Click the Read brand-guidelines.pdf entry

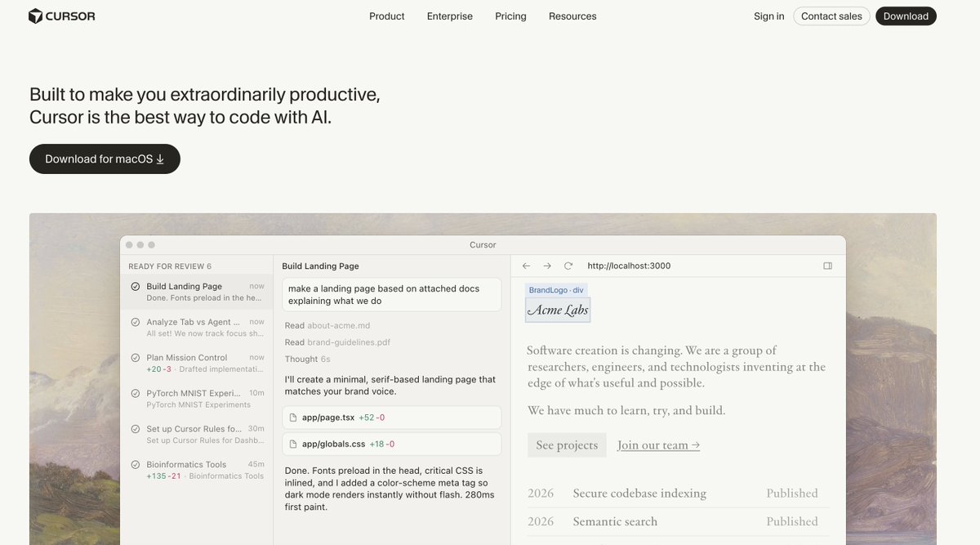tap(337, 342)
